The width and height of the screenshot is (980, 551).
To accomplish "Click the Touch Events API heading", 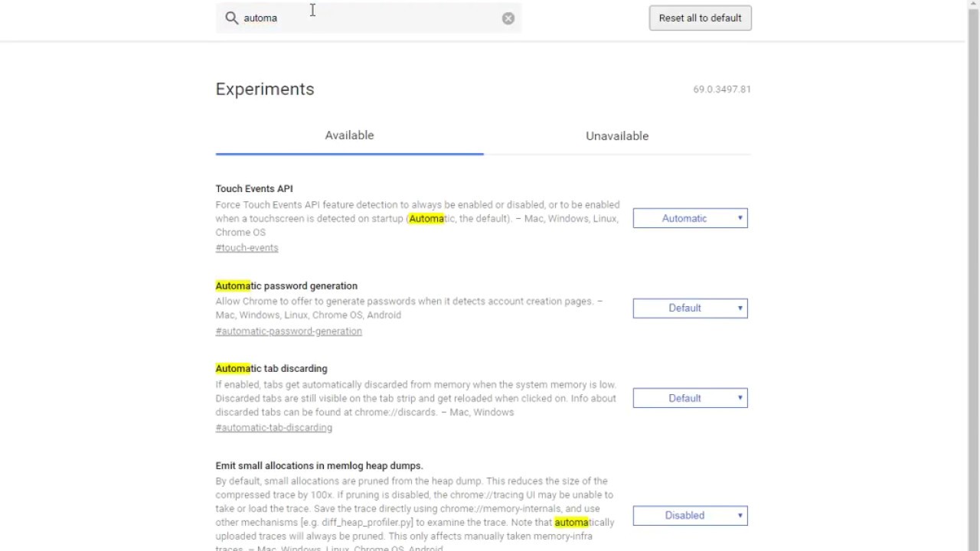I will 254,188.
